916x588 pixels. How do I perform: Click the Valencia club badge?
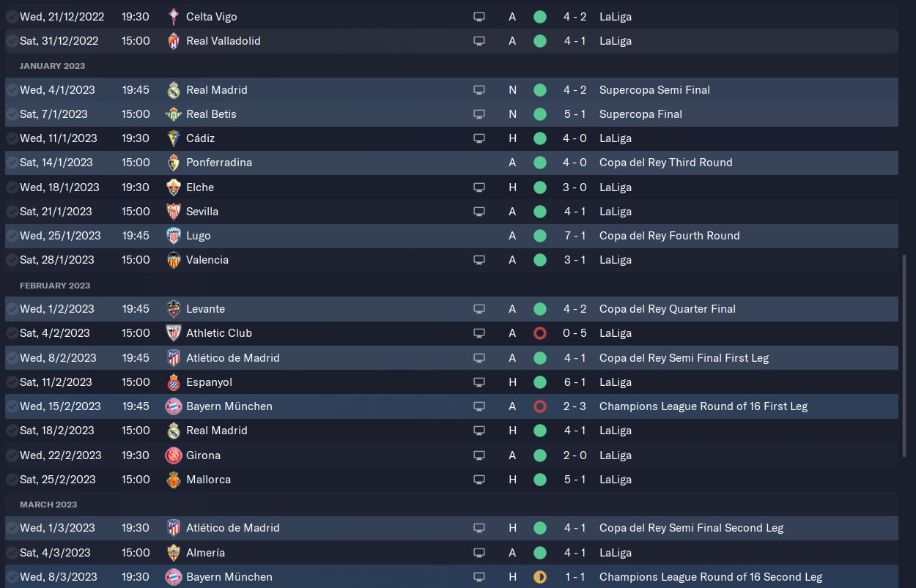point(174,260)
